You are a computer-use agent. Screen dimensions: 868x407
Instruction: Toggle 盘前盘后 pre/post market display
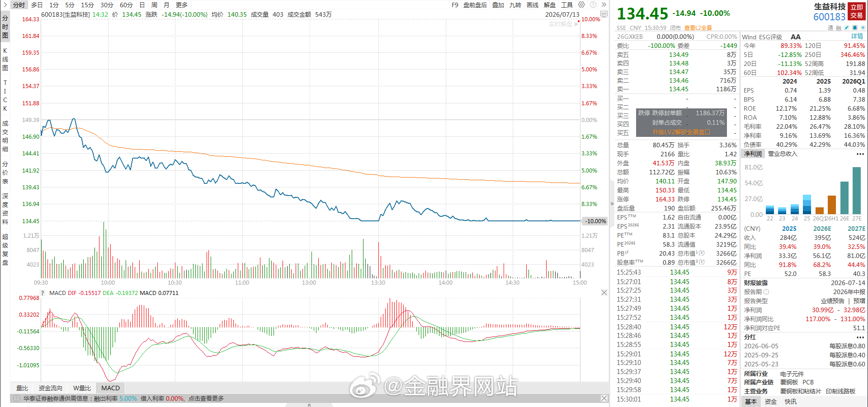pos(475,5)
